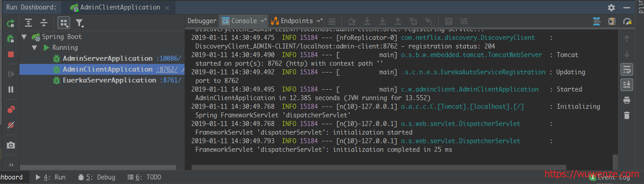Collapse all nodes in Run Dashboard tree

(x=43, y=23)
